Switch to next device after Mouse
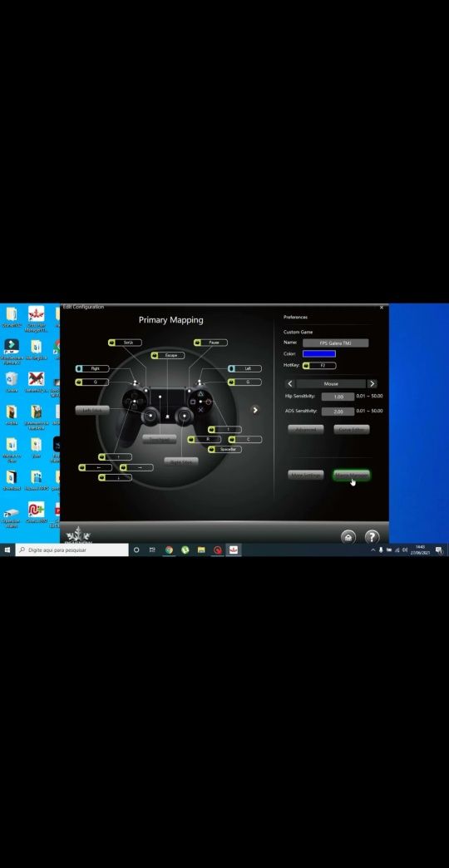449x868 pixels. 372,383
